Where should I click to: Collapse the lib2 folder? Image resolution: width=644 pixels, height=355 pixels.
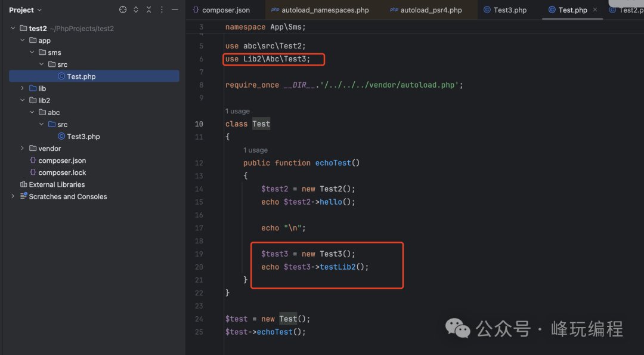pos(23,100)
